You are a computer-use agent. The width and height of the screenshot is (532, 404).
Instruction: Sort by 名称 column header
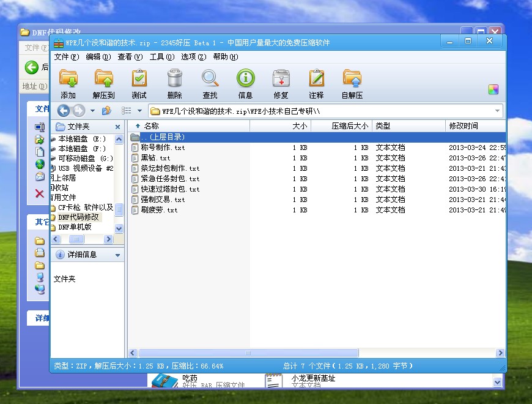coord(188,126)
